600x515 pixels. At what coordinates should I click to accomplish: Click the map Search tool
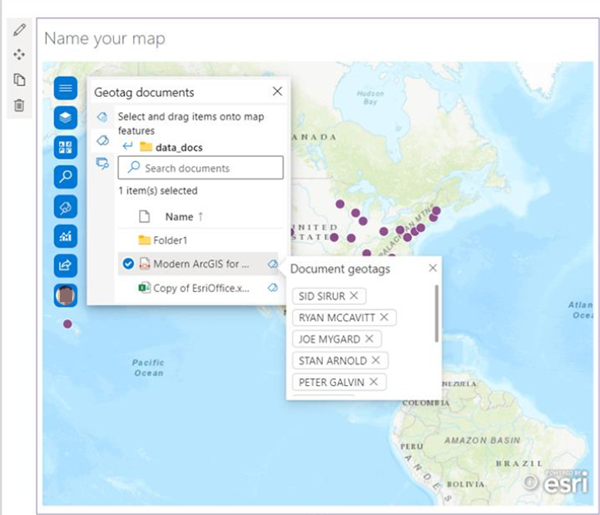pyautogui.click(x=66, y=177)
